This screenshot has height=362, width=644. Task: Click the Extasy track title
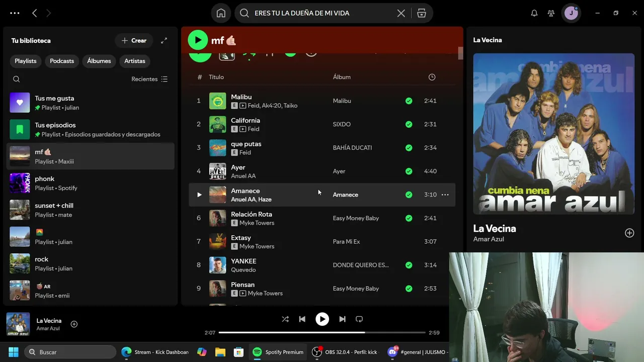pyautogui.click(x=241, y=237)
